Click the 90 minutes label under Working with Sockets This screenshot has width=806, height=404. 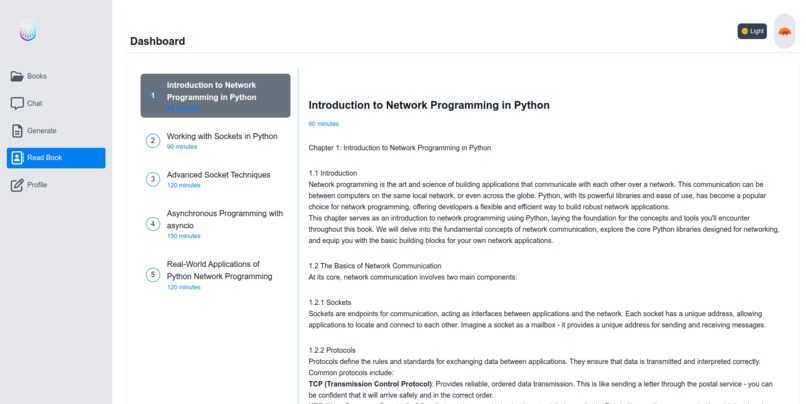point(181,147)
